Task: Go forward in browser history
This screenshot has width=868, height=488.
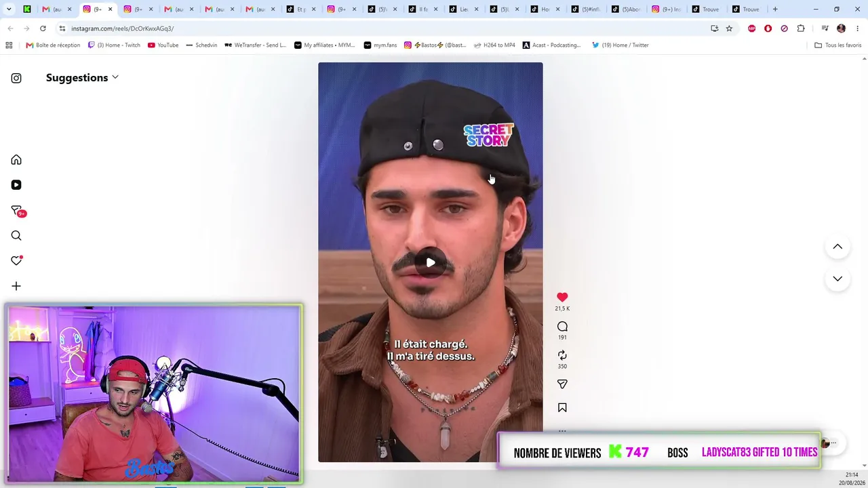Action: pos(26,28)
